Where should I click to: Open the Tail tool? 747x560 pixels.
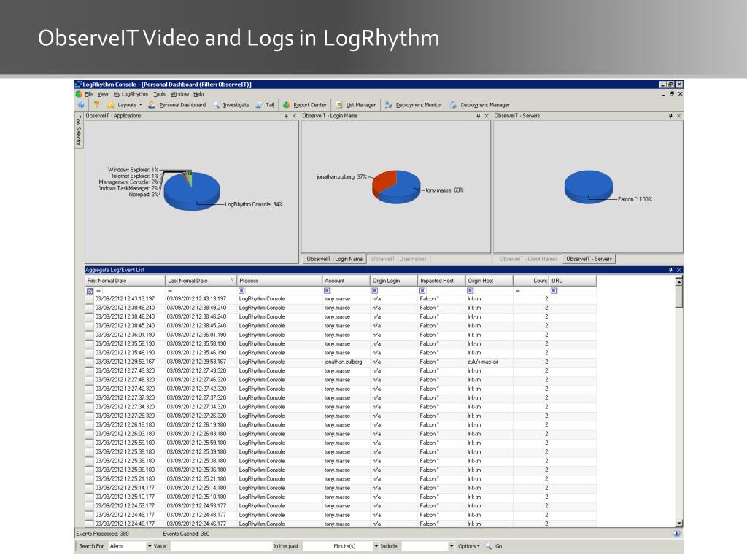[266, 105]
